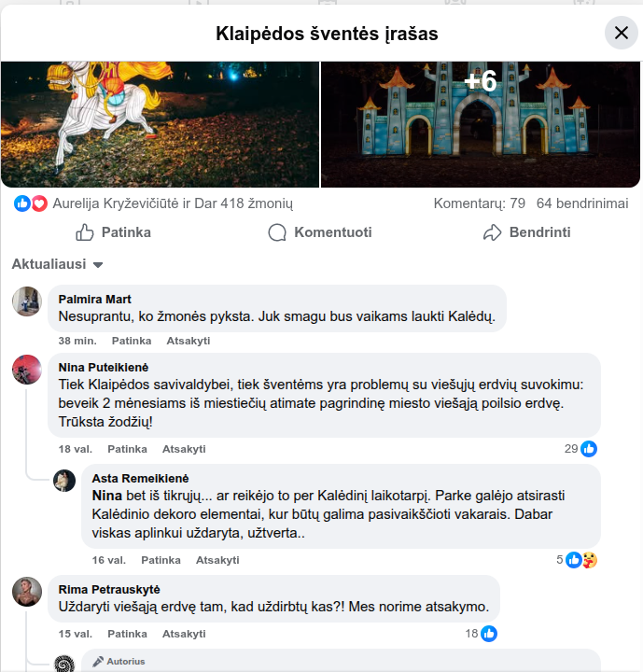Like Palmira Mart's comment via Patinka
Screen dimensions: 643x672
132,341
